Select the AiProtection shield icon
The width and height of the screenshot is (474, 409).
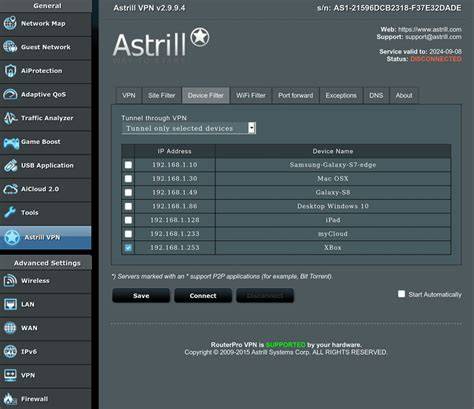click(10, 71)
